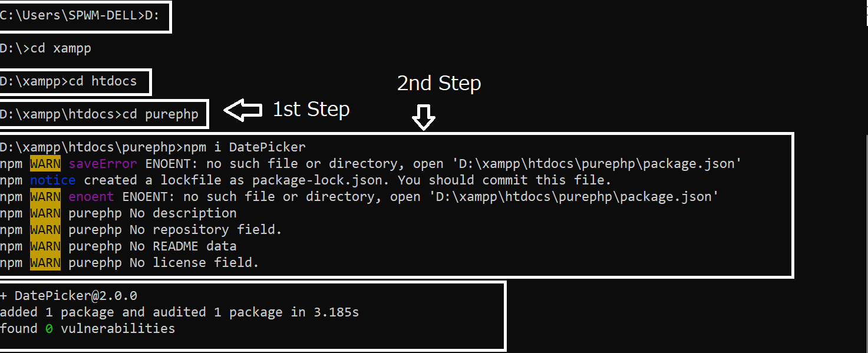This screenshot has height=353, width=868.
Task: Click the down arrow under 2nd Step
Action: point(423,117)
